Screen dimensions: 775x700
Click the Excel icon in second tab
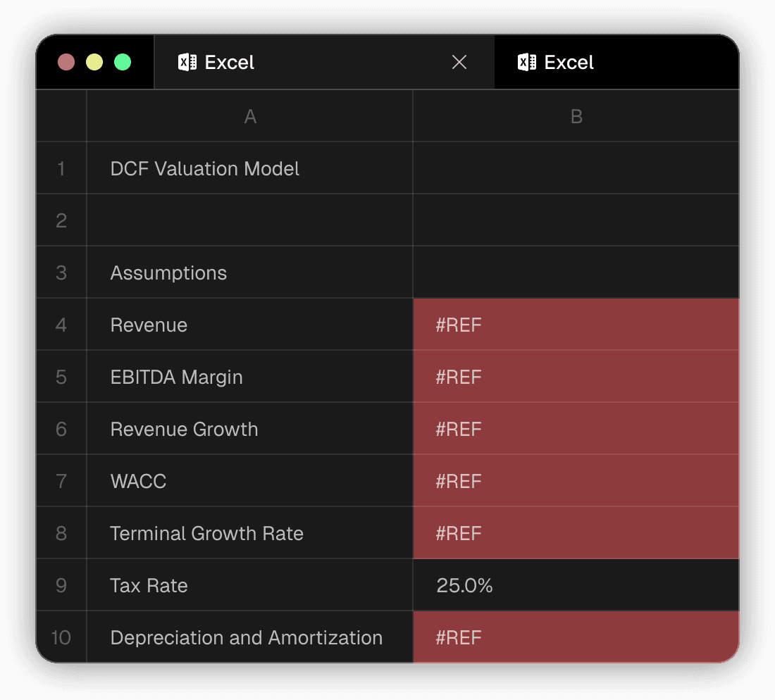(x=526, y=63)
